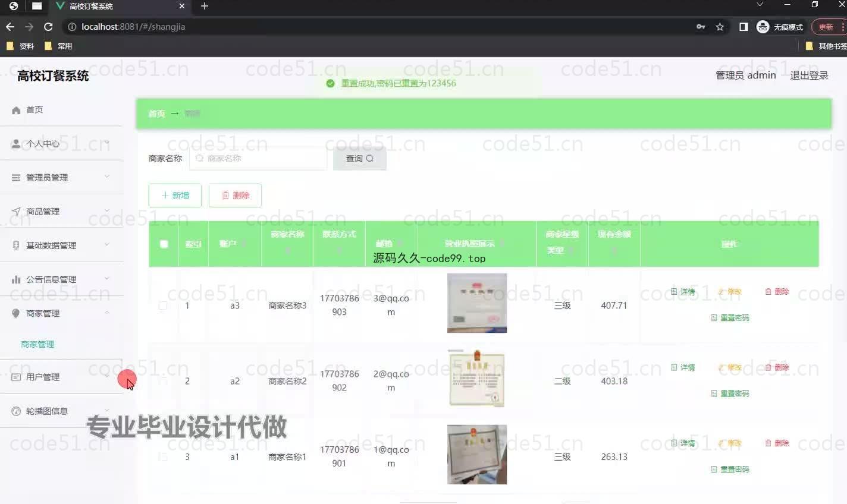Check the checkbox for row a1

[163, 456]
